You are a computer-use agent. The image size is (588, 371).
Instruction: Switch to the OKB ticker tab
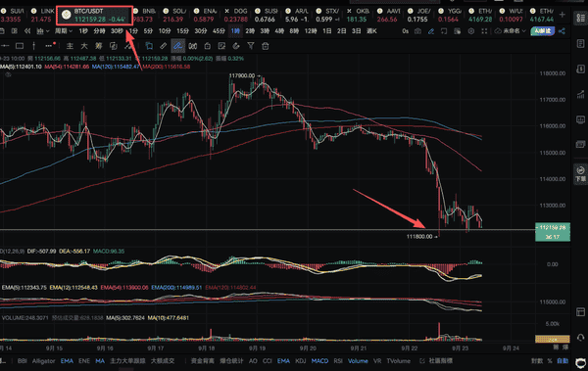point(358,16)
